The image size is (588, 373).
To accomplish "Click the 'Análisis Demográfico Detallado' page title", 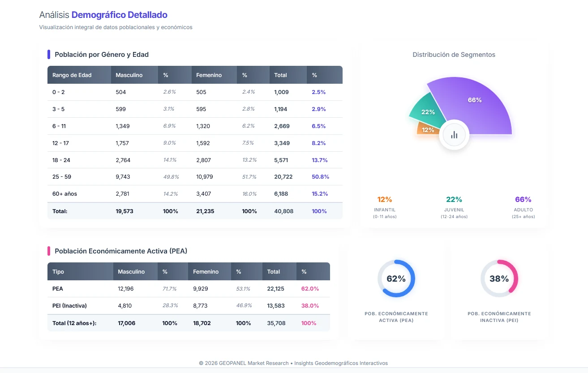I will pos(103,15).
